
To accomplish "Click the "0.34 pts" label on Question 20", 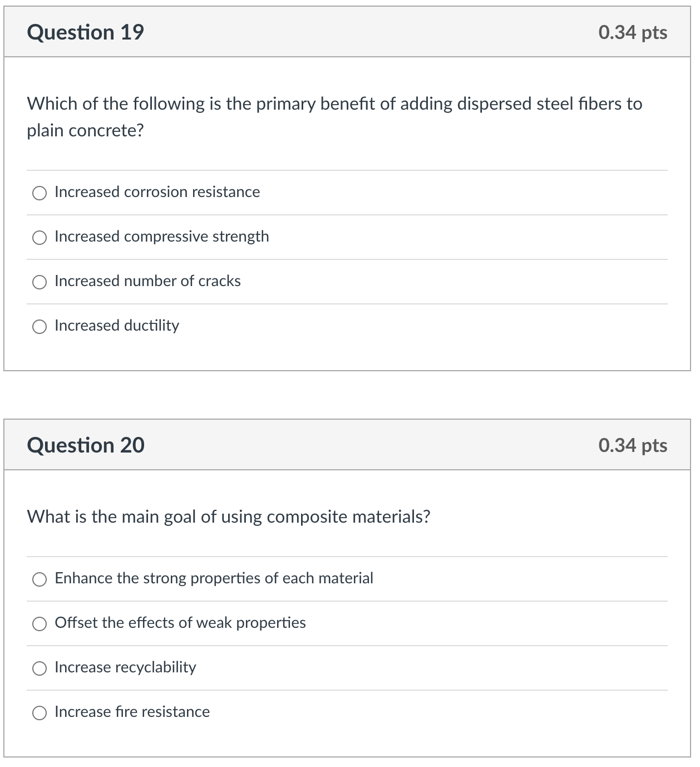I will pyautogui.click(x=632, y=445).
